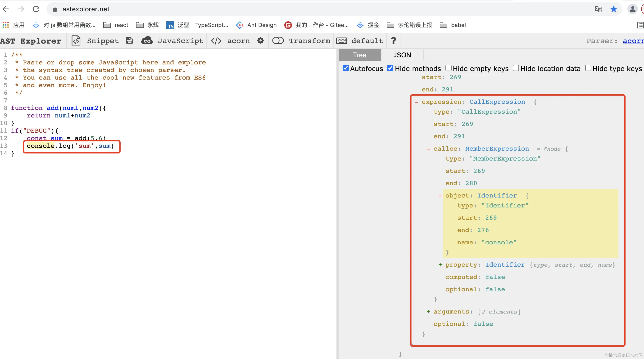Viewport: 644px width, 359px height.
Task: Toggle the Transform switch
Action: point(278,41)
